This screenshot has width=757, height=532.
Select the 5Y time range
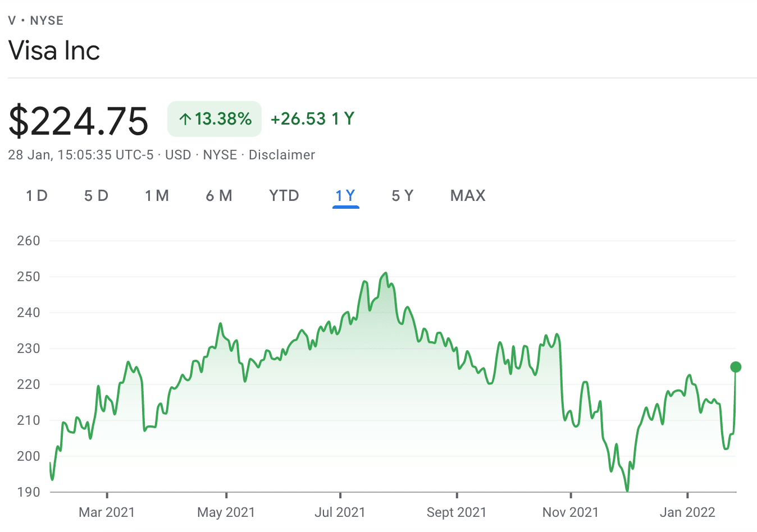click(403, 196)
